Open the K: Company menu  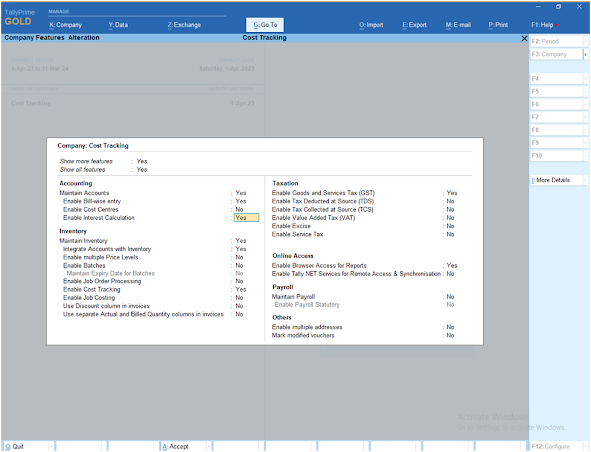tap(66, 25)
